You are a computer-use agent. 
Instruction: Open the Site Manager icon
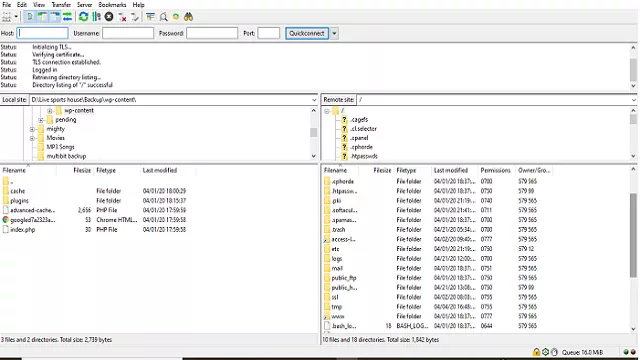point(7,17)
